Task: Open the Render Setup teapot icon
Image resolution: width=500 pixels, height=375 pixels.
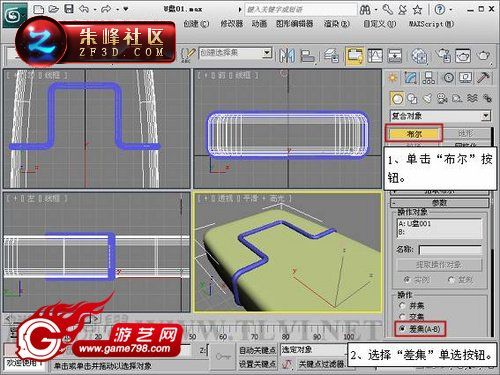Action: [x=443, y=55]
